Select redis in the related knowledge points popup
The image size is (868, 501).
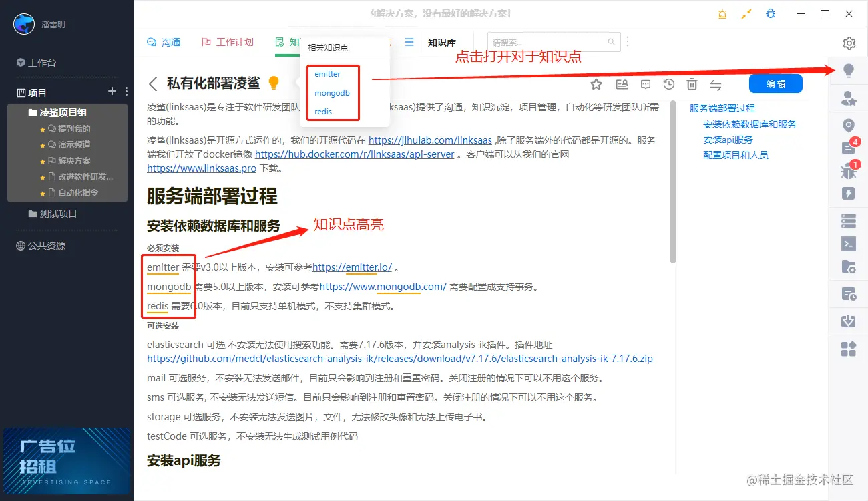[323, 112]
